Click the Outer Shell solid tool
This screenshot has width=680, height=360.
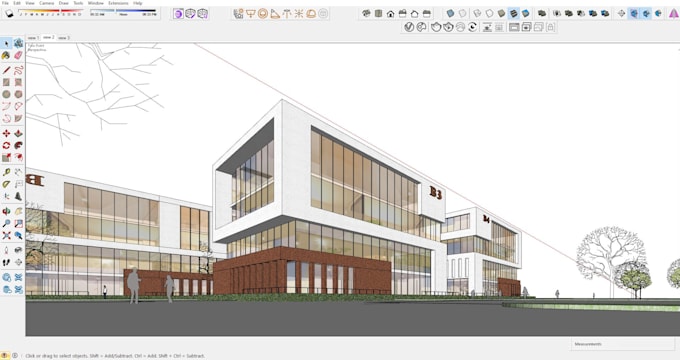(x=541, y=13)
